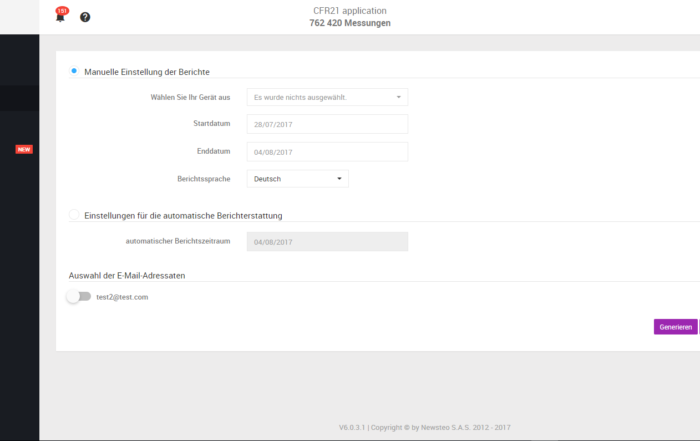Click the CFR21 application title

click(x=350, y=11)
